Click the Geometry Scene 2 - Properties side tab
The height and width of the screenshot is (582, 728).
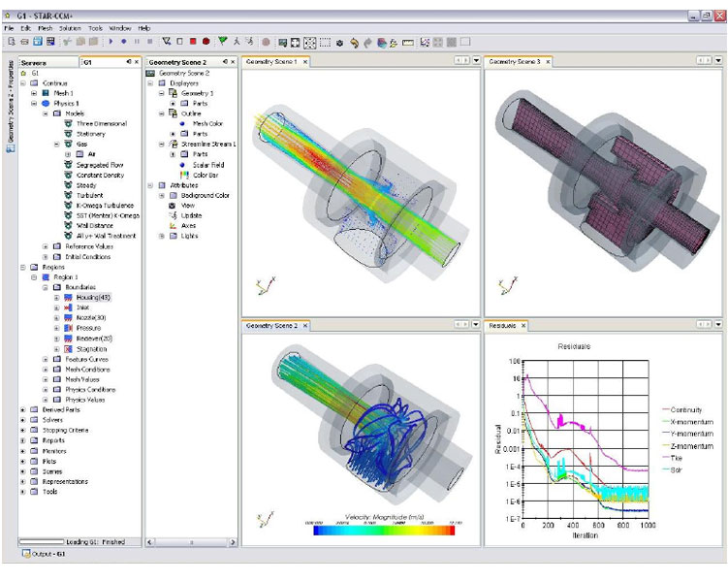[x=11, y=106]
